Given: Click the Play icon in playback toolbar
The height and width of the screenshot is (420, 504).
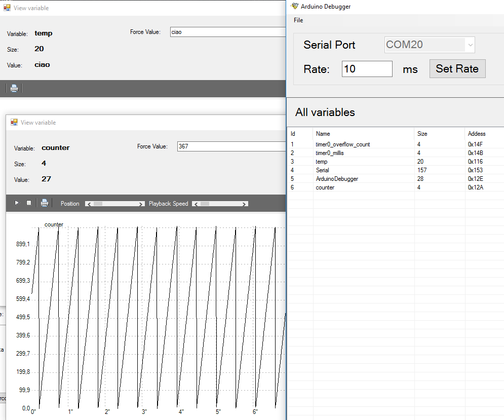Looking at the screenshot, I should 16,203.
